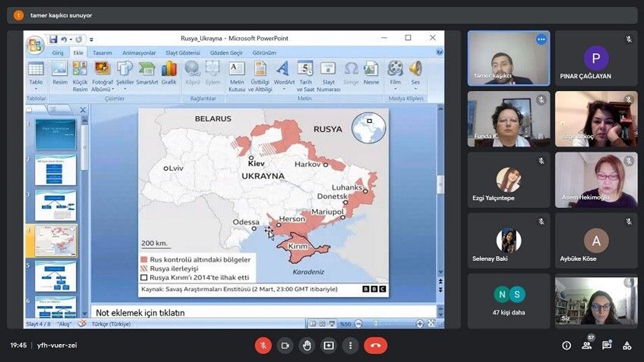Screen dimensions: 644x362
Task: Toggle present screen button in meeting bar
Action: click(329, 345)
